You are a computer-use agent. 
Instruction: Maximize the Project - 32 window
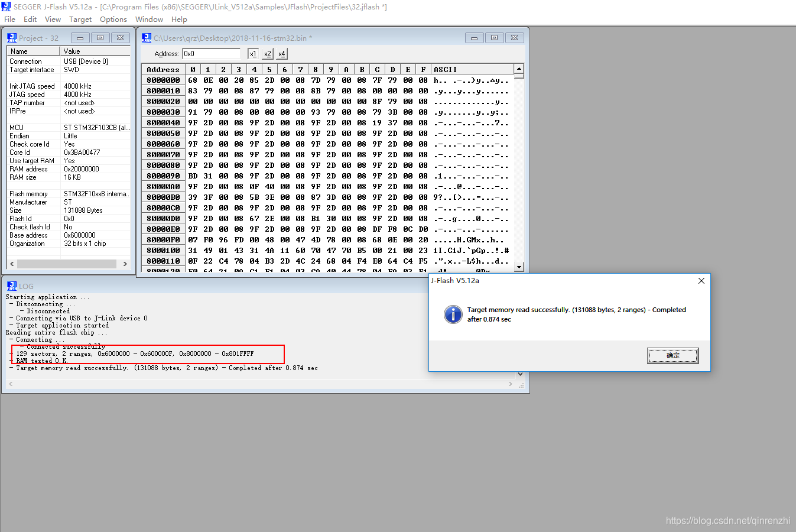point(100,38)
